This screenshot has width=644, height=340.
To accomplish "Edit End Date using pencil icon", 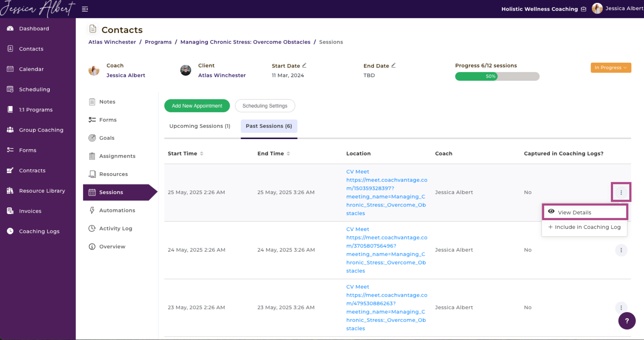I will pyautogui.click(x=393, y=65).
